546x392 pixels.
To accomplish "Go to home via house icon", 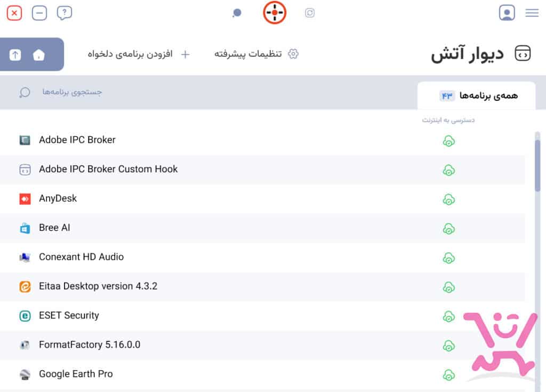I will pos(38,55).
